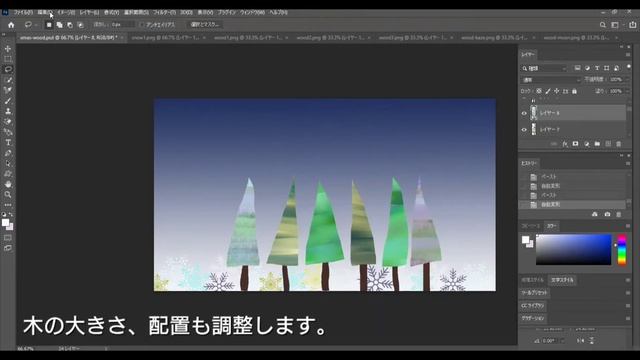Delete current state in History panel
Image resolution: width=640 pixels, height=360 pixels.
pos(619,214)
